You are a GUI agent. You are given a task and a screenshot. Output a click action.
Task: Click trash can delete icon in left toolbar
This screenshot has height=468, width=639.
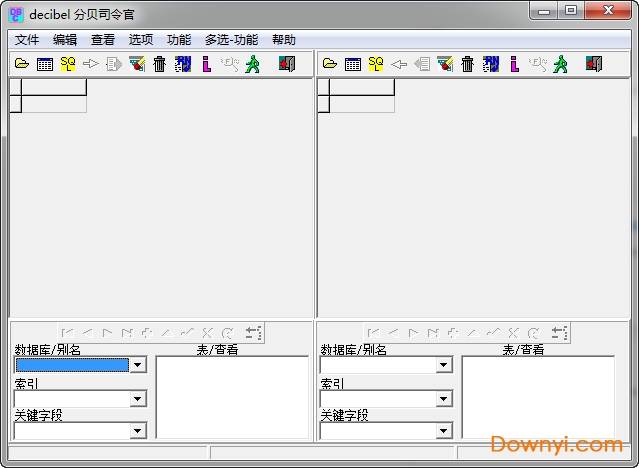[x=160, y=64]
